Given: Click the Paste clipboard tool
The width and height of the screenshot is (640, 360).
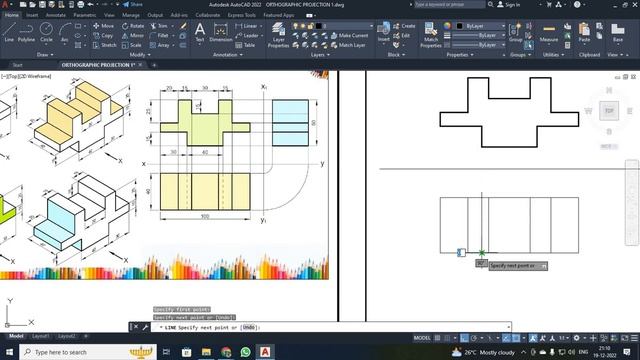Looking at the screenshot, I should tap(584, 33).
